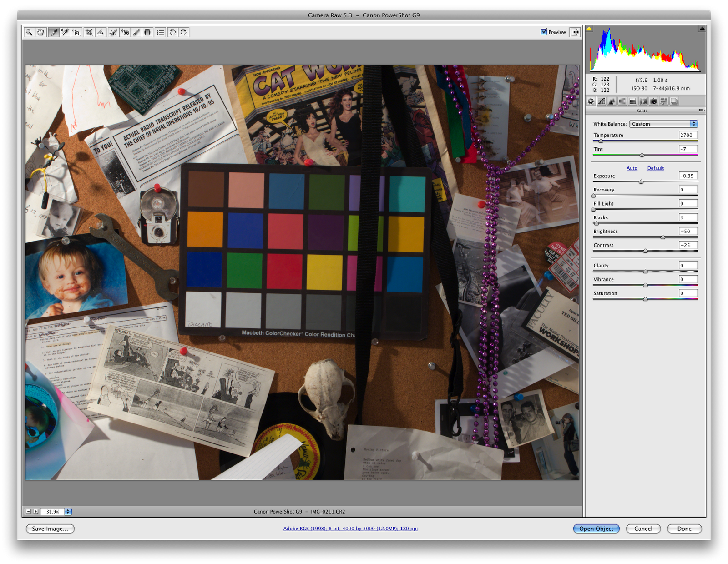Click the Contrast slider handle
The height and width of the screenshot is (564, 728).
point(645,251)
